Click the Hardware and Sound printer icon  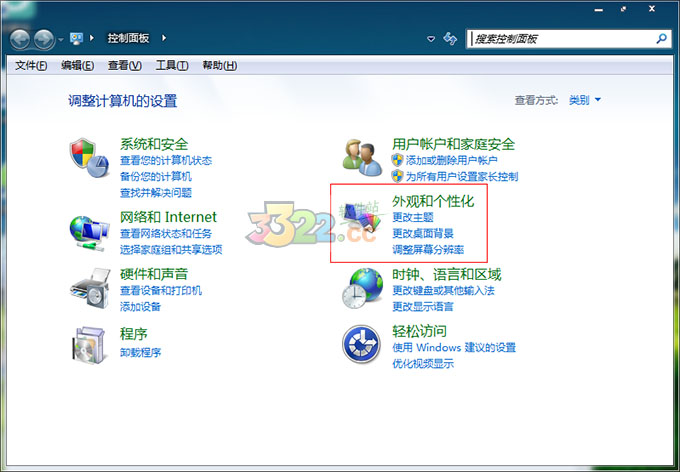click(90, 288)
